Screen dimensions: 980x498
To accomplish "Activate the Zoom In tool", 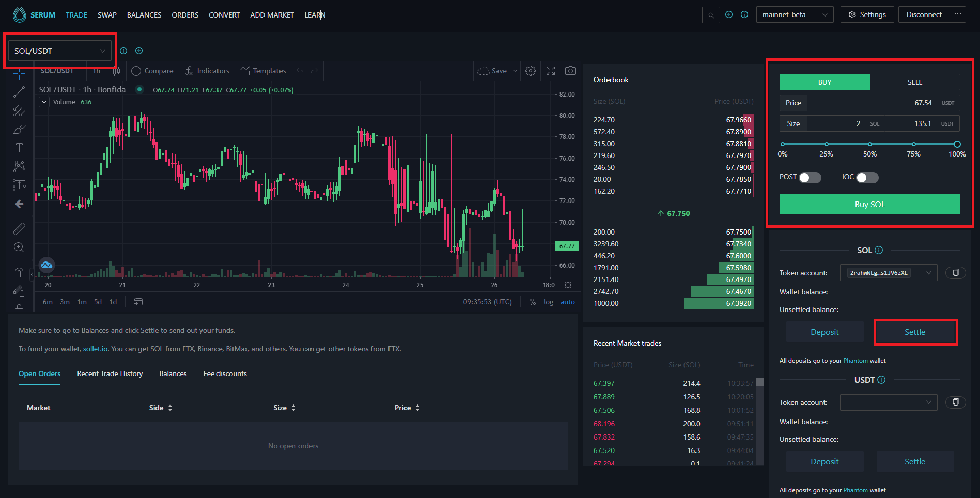I will click(x=19, y=247).
